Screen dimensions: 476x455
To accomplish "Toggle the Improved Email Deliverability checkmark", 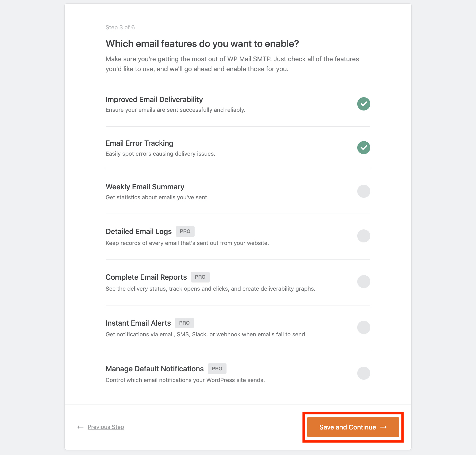I will tap(364, 104).
